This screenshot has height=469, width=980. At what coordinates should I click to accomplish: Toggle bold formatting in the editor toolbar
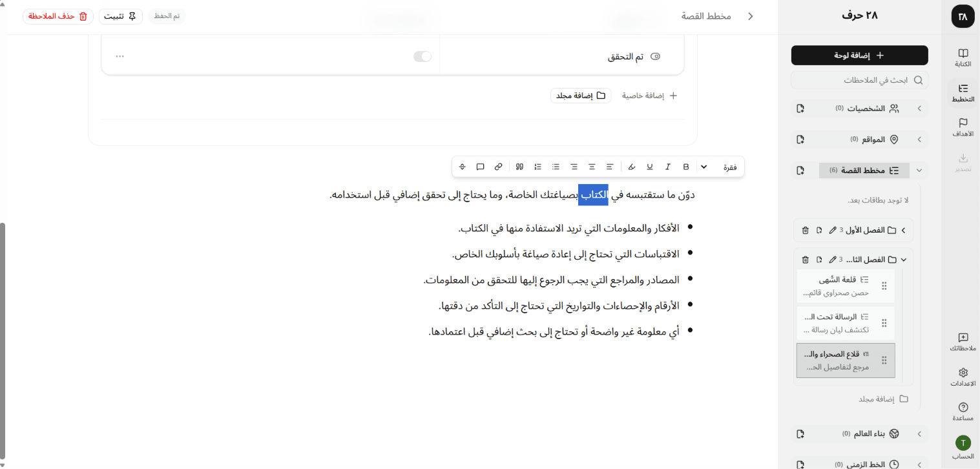click(685, 167)
